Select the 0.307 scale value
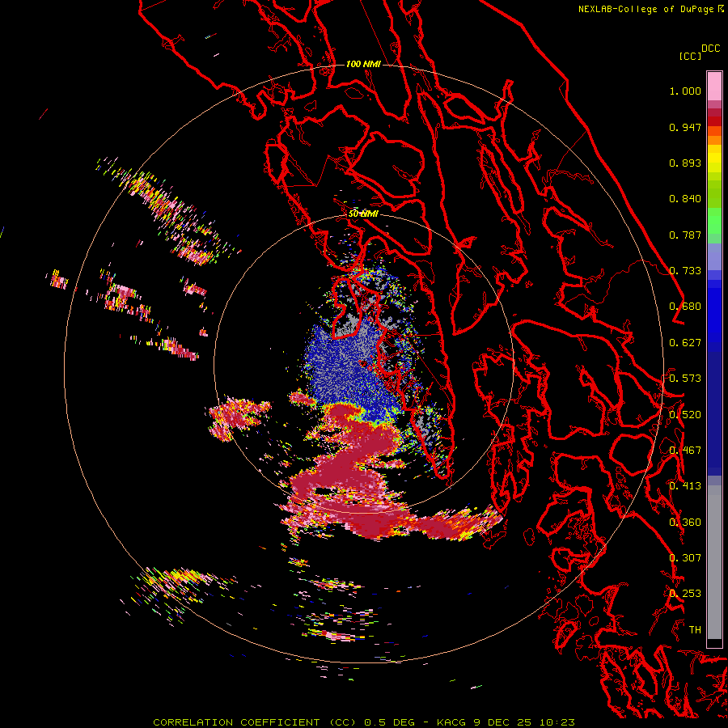 pos(685,558)
